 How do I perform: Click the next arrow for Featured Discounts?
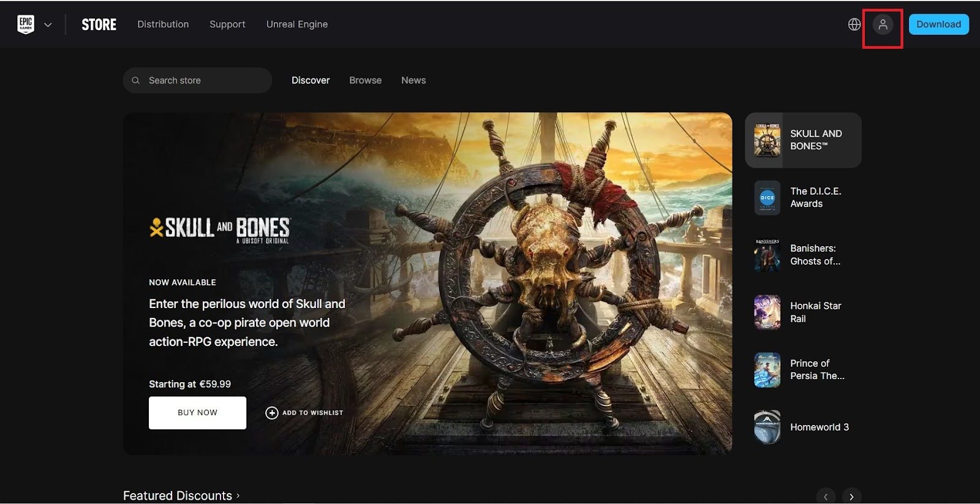pyautogui.click(x=851, y=496)
